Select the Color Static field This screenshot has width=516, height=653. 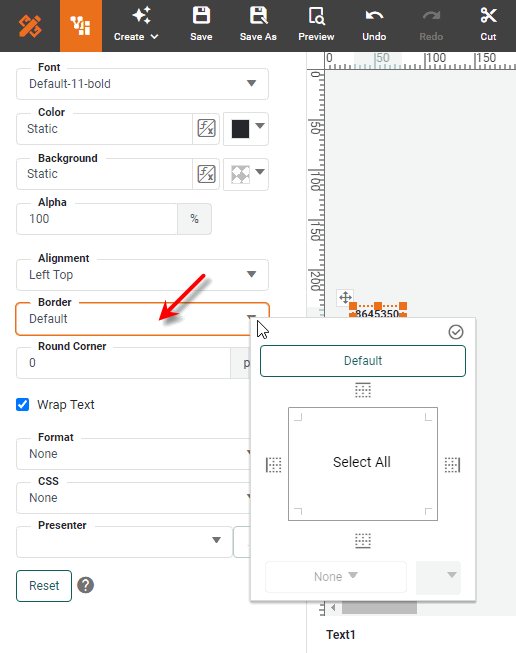coord(105,129)
